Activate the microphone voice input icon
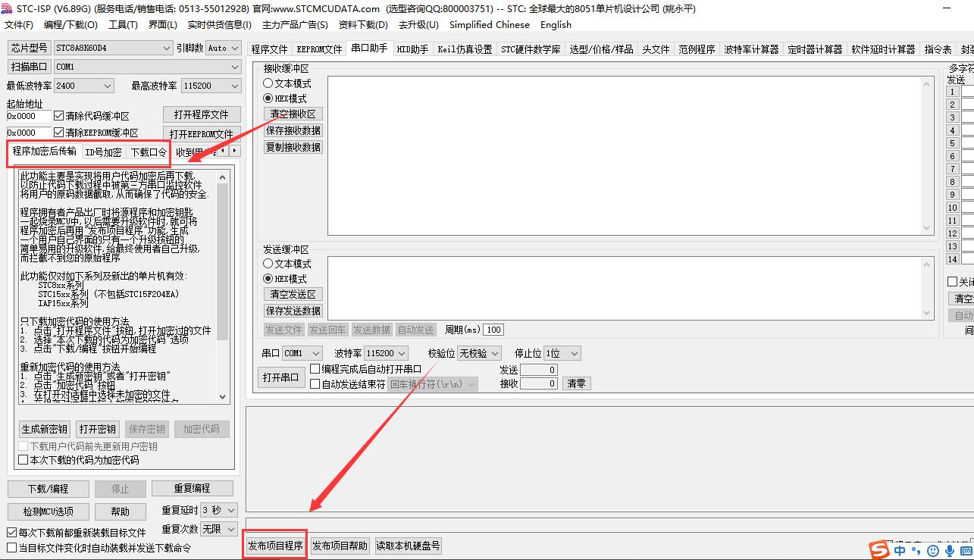The height and width of the screenshot is (560, 974). pos(949,551)
